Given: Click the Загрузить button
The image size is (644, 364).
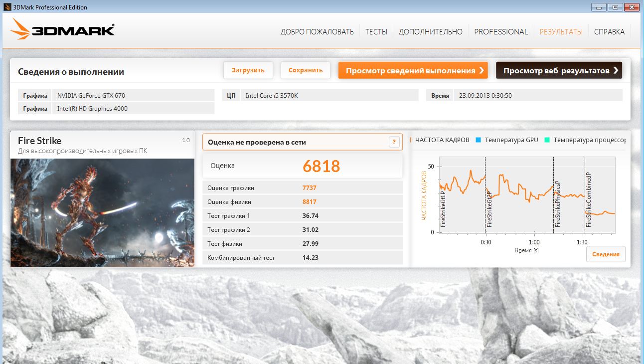Looking at the screenshot, I should click(x=248, y=70).
